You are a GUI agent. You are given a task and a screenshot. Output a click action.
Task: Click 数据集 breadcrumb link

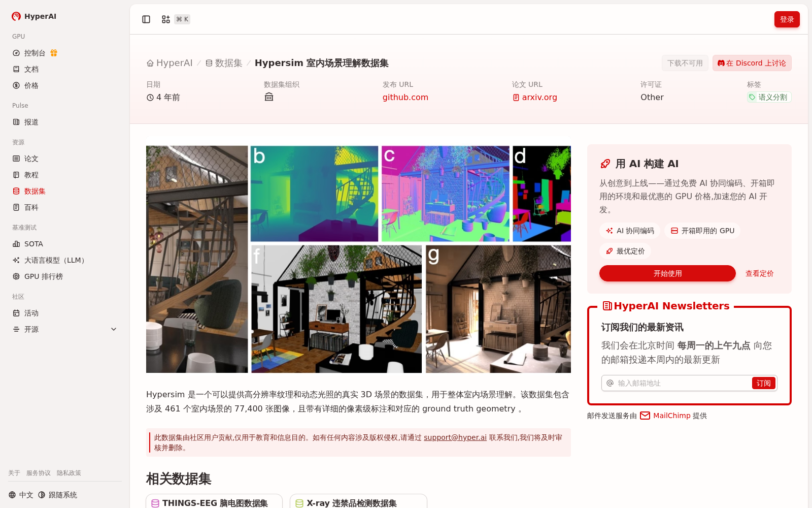coord(224,63)
